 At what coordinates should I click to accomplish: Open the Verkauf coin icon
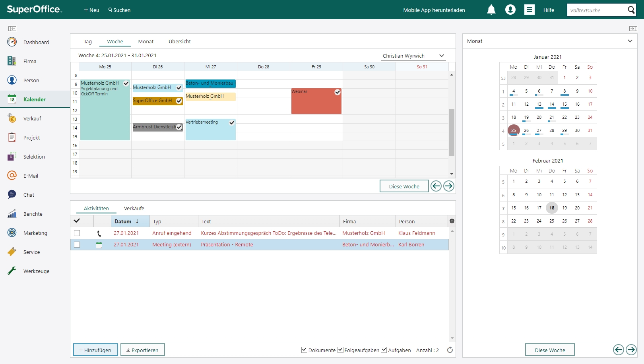coord(12,118)
